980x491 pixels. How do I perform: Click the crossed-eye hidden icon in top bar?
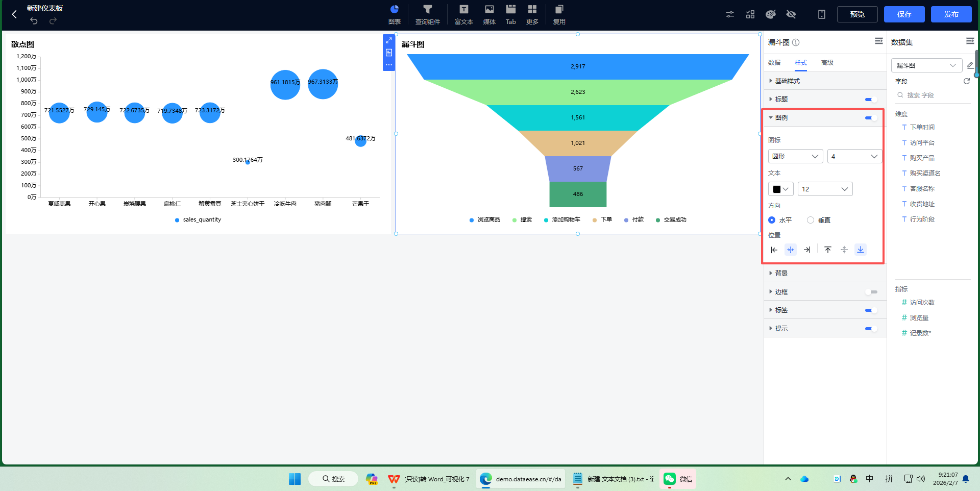point(791,14)
